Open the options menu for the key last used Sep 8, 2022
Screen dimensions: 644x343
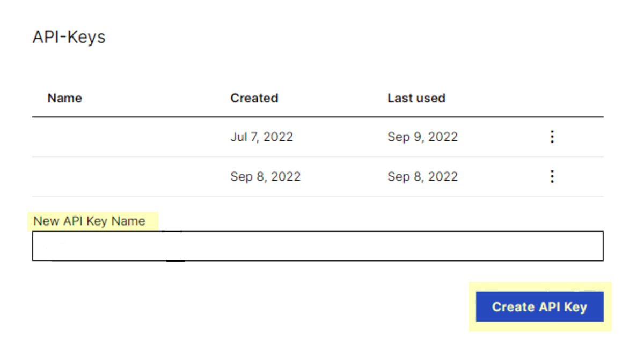point(552,177)
